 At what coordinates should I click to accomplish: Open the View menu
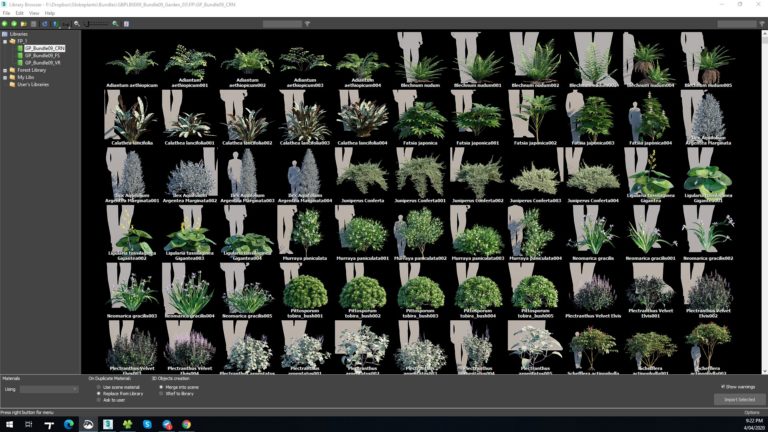tap(33, 13)
